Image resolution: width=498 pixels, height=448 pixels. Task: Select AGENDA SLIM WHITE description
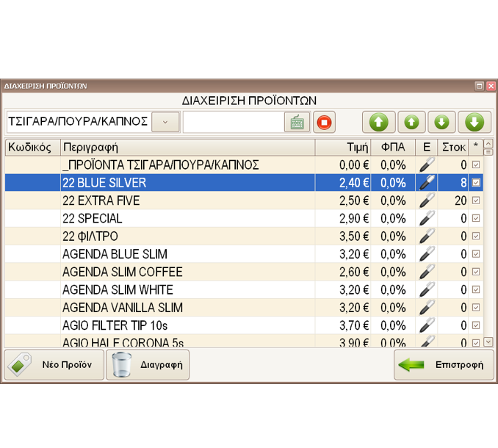118,289
